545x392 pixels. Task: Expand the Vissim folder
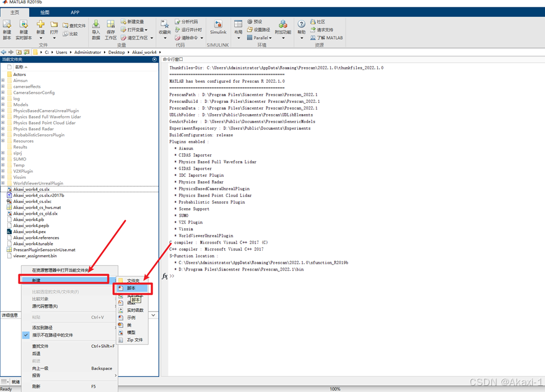click(3, 177)
